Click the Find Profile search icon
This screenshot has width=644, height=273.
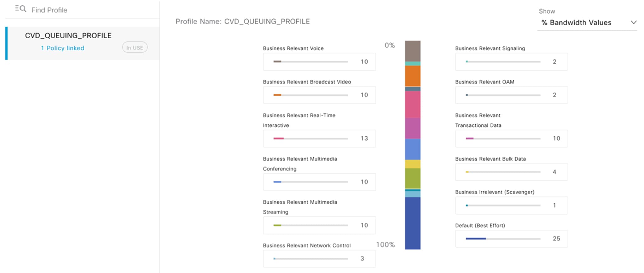coord(21,9)
